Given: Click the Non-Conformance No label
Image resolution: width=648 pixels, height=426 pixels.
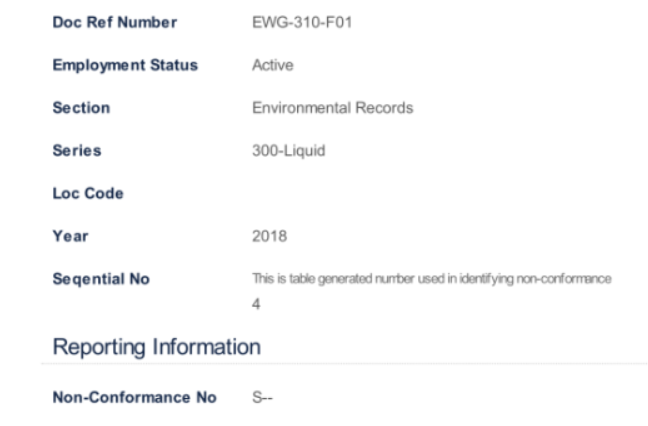Looking at the screenshot, I should click(134, 398).
